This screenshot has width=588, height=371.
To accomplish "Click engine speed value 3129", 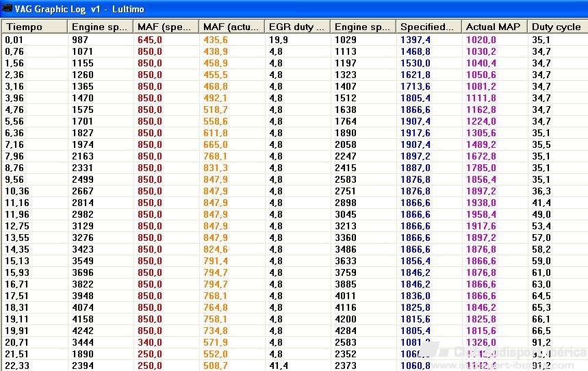I will click(x=83, y=226).
